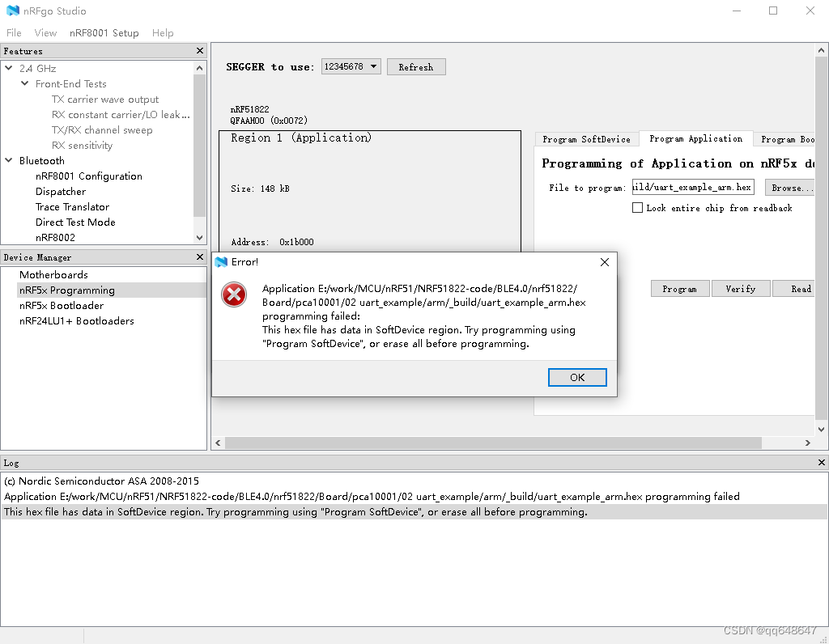Click the Verify button
The width and height of the screenshot is (829, 644).
point(741,289)
